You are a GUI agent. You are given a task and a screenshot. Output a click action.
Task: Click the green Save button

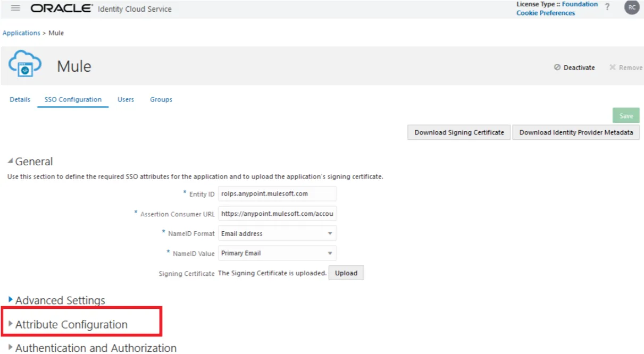coord(626,115)
